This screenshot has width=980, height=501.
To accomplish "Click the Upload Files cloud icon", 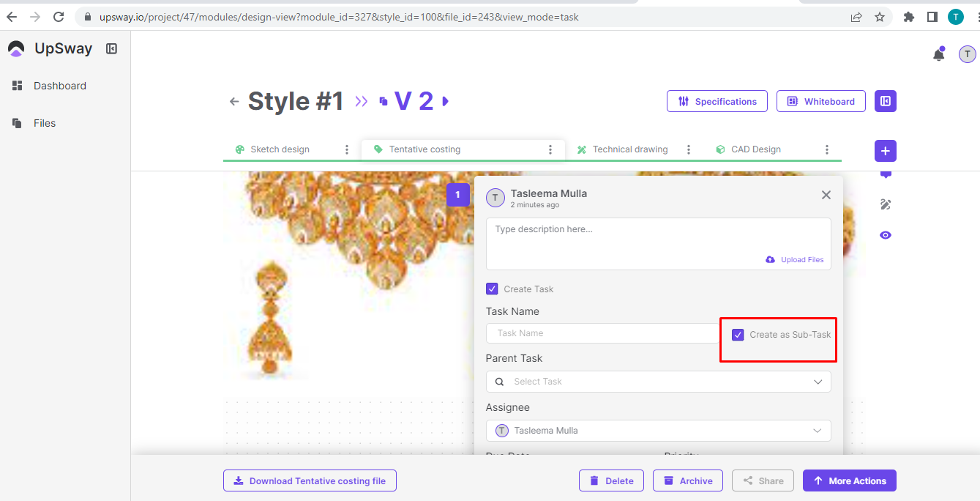I will pos(770,260).
